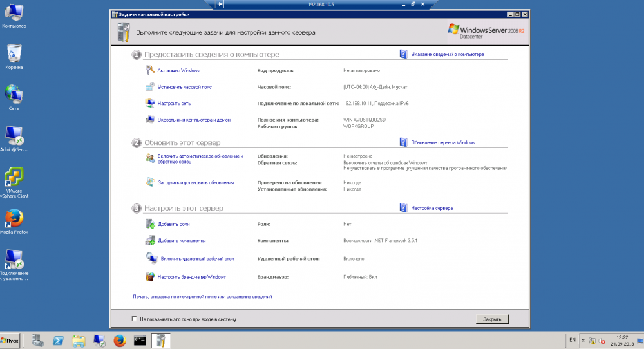This screenshot has height=349, width=644.
Task: Select the Подключение к удаленному desktop shortcut
Action: (14, 265)
